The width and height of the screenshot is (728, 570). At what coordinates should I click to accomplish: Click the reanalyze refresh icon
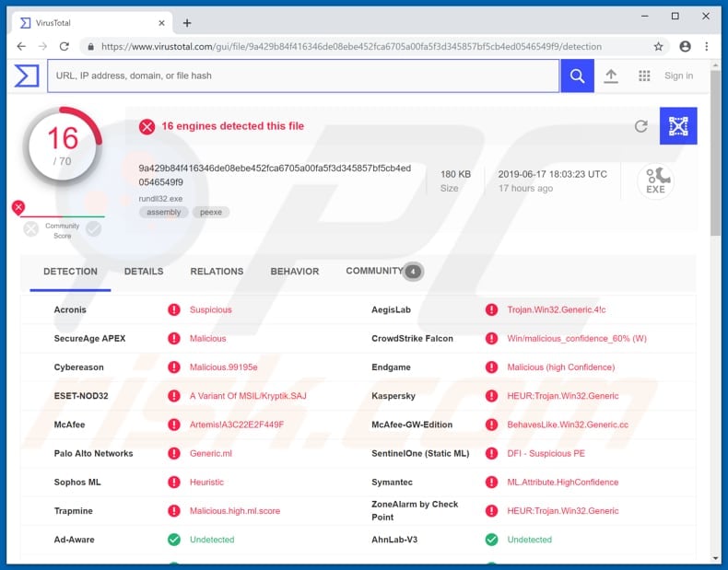[640, 125]
